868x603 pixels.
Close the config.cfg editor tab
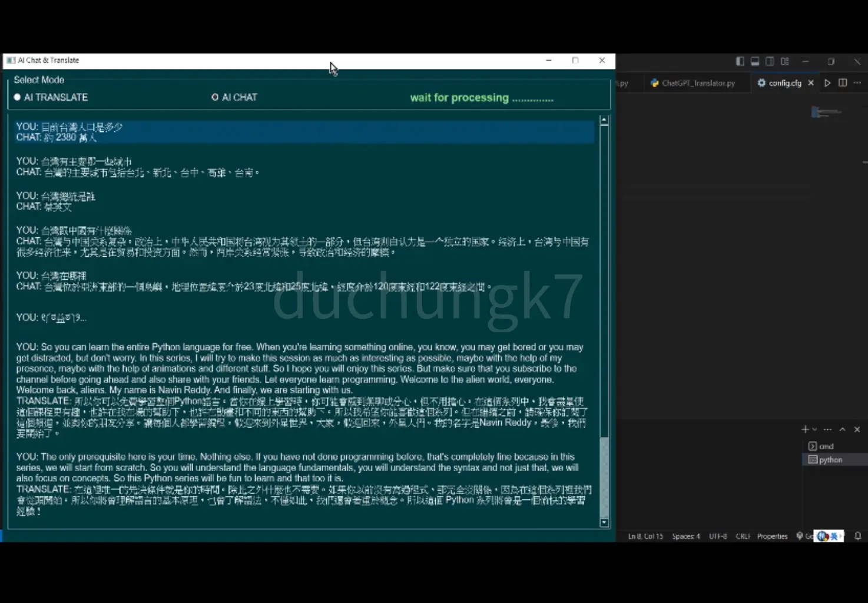click(811, 83)
